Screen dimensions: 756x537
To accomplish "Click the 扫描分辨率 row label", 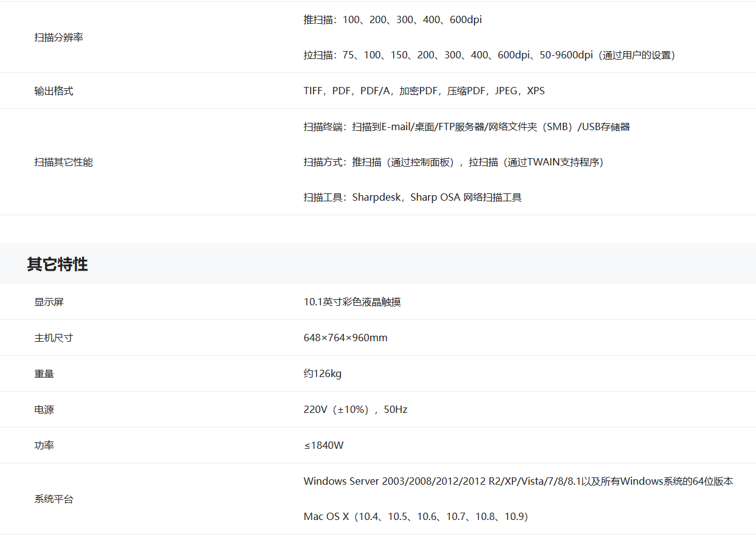I will coord(59,38).
